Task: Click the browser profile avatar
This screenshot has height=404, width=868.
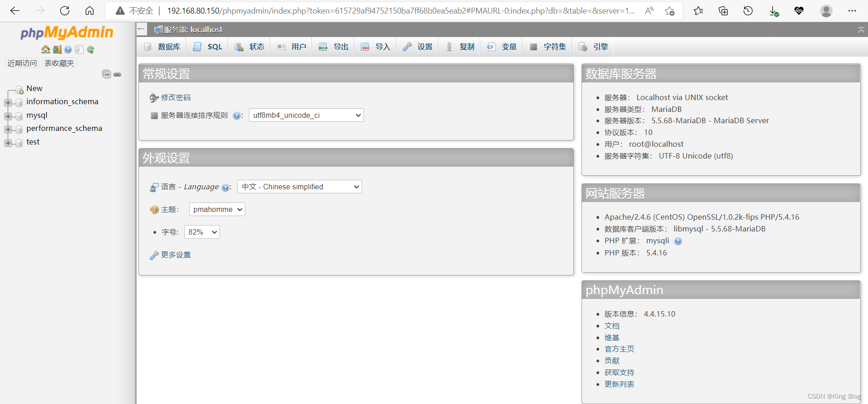Action: coord(826,11)
